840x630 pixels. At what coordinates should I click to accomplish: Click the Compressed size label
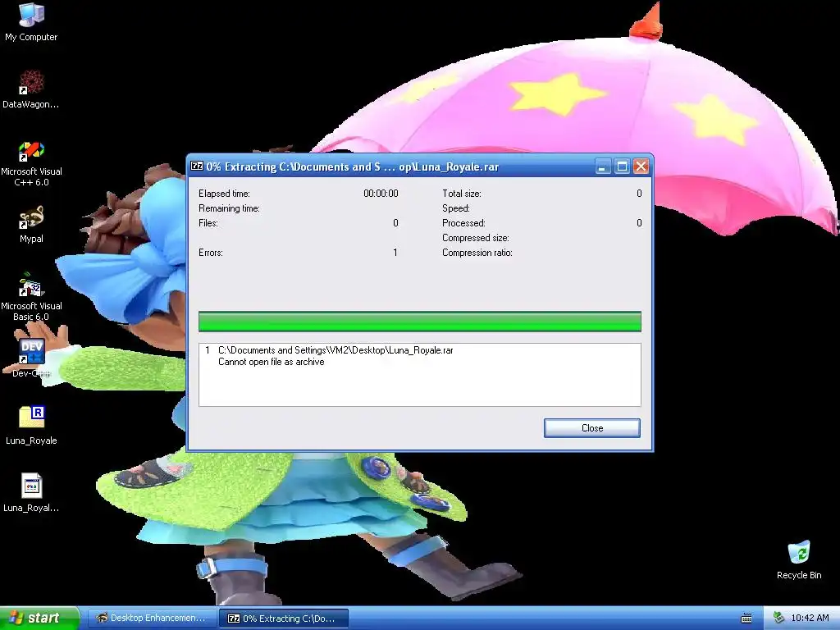click(x=475, y=238)
